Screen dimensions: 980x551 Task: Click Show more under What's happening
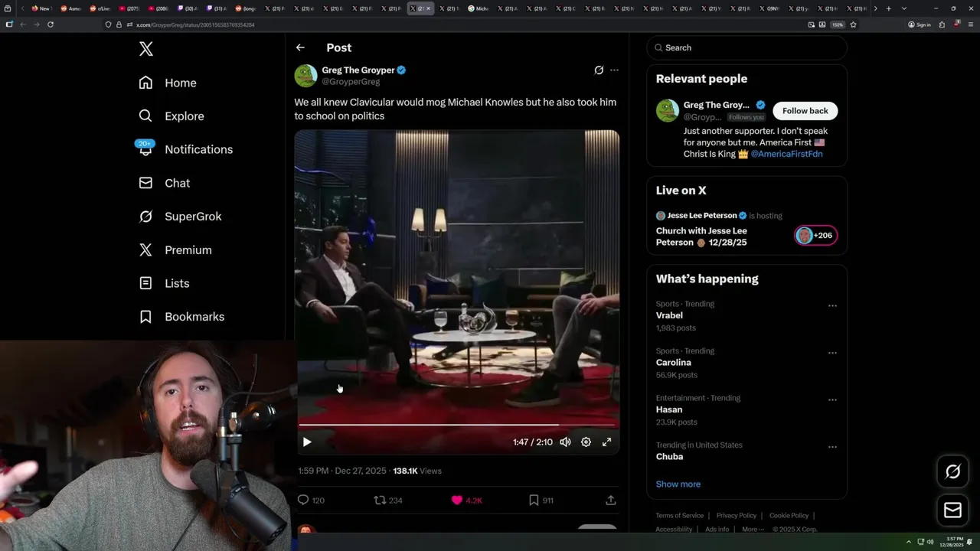pyautogui.click(x=678, y=484)
